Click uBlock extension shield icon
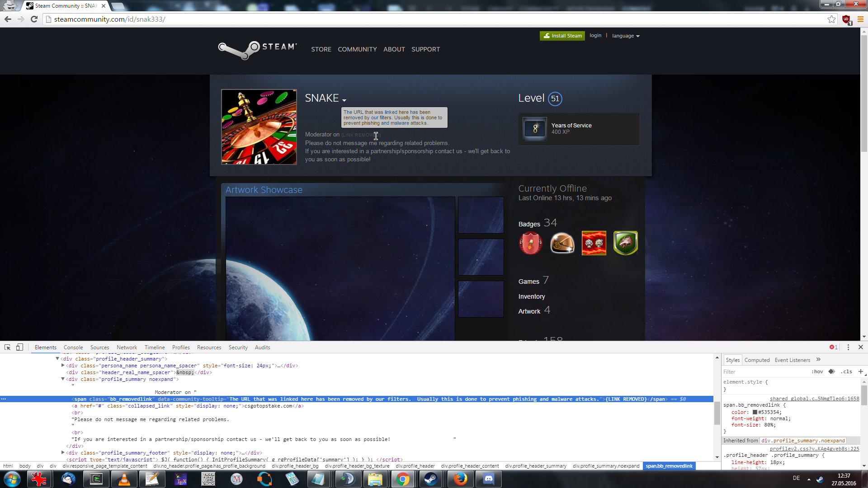 846,19
